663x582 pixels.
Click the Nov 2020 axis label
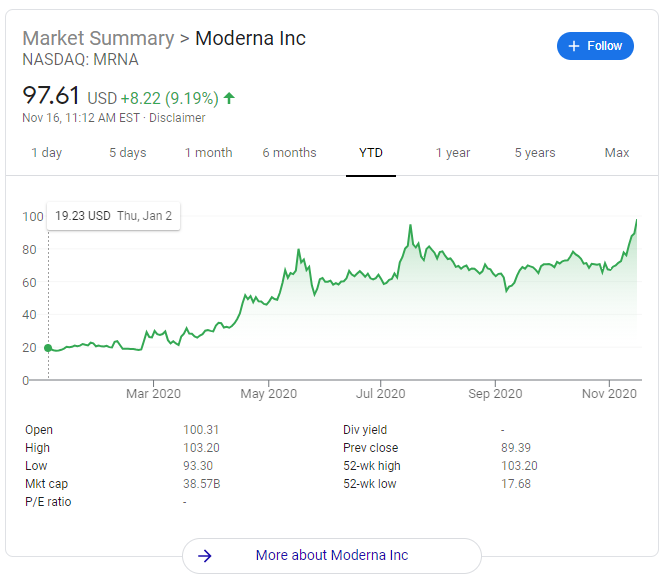coord(609,394)
